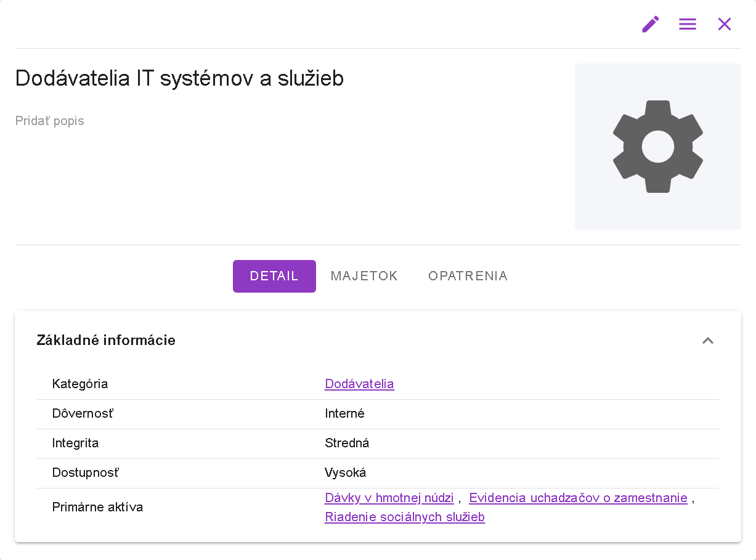Open the OPATRENIA tab
This screenshot has height=560, width=756.
(x=468, y=276)
